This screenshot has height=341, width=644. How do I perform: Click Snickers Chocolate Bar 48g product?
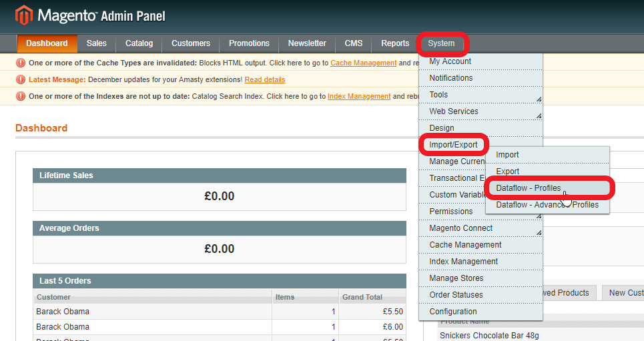click(x=489, y=335)
